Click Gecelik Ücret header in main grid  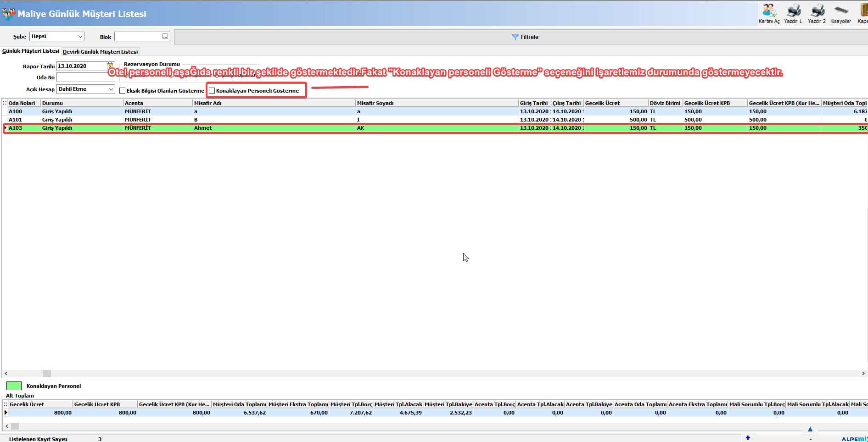[616, 103]
